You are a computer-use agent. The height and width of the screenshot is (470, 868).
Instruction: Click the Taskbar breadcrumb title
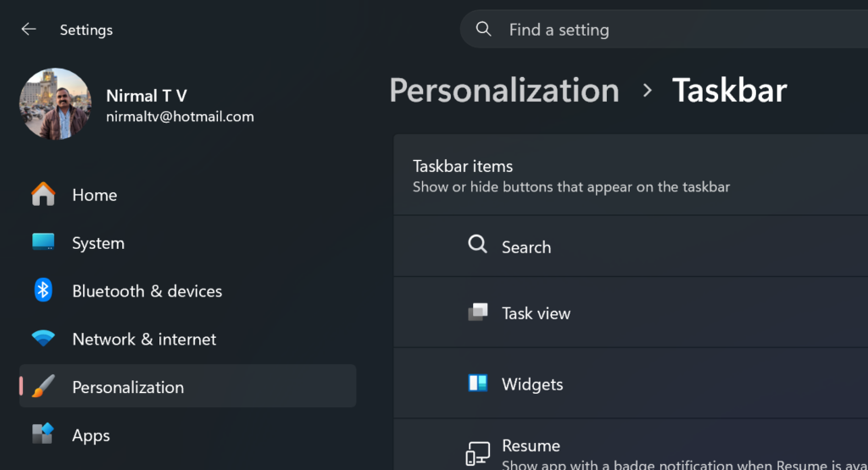(730, 90)
